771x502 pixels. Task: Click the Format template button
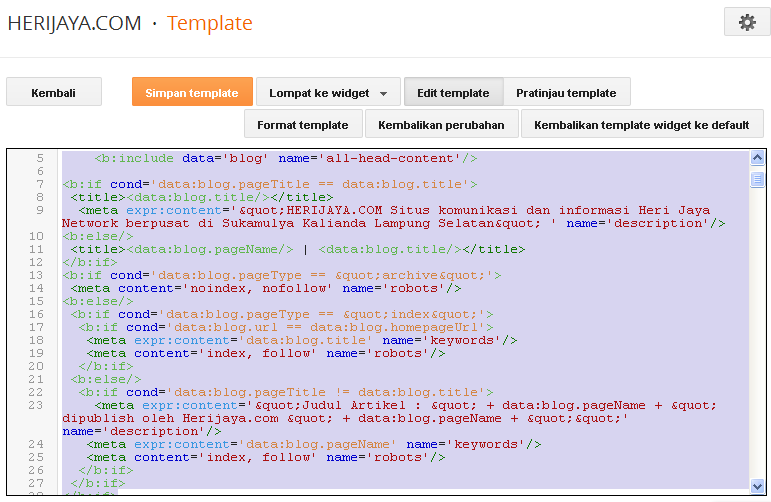click(303, 125)
